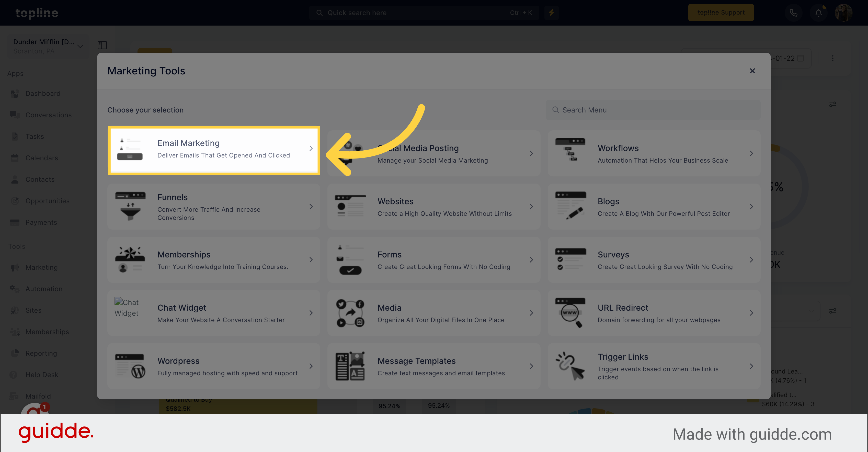Click the topline logo
Screen dimensions: 868x452
(x=37, y=13)
